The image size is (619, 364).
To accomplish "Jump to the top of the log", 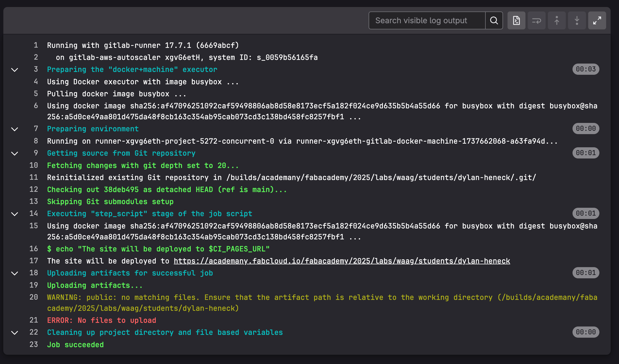I will tap(557, 20).
